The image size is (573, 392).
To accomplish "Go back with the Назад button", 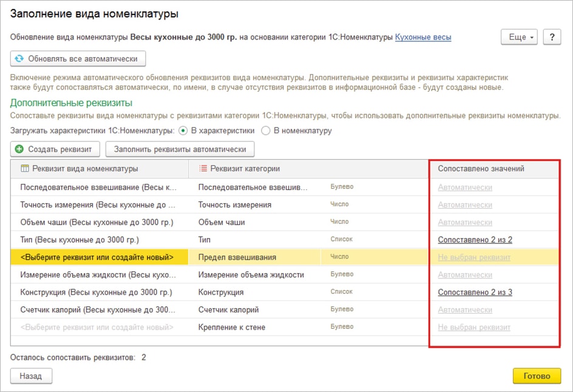I will pos(31,376).
